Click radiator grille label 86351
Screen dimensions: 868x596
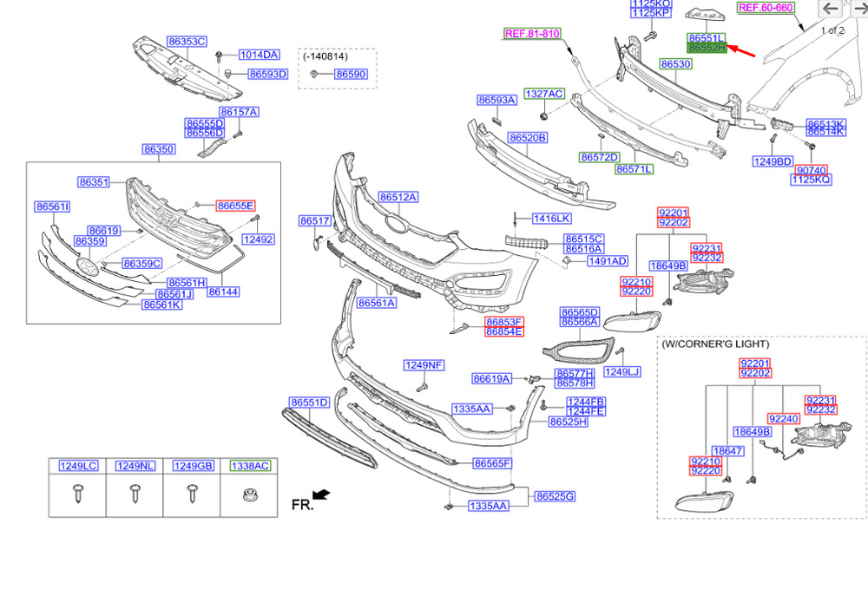94,182
